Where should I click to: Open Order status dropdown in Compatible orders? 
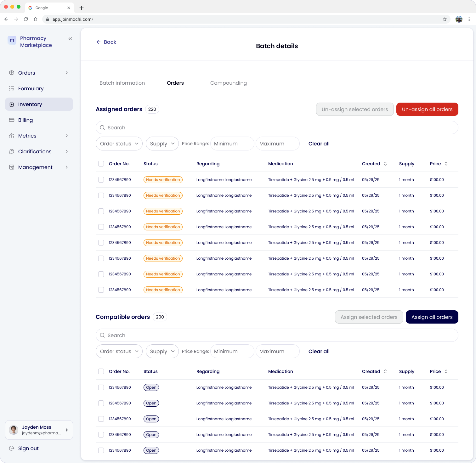119,351
